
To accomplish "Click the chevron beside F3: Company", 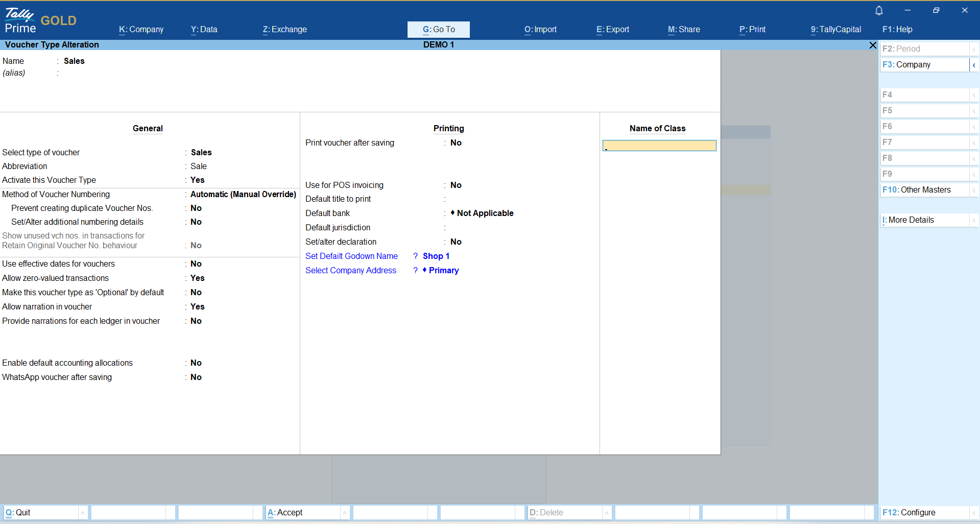I will [x=974, y=65].
